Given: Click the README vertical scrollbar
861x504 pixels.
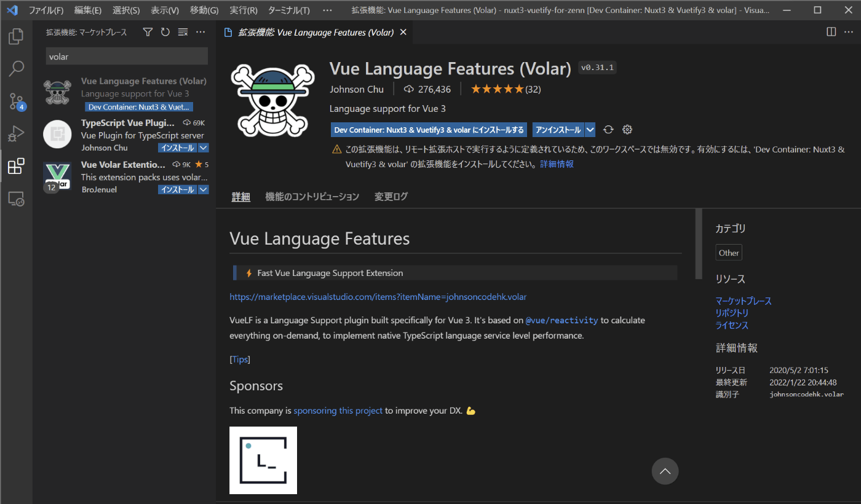Looking at the screenshot, I should pos(698,244).
